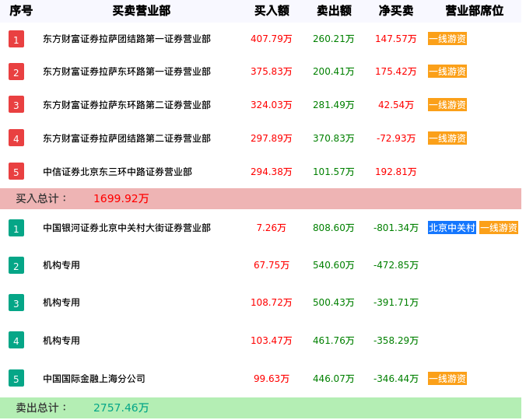
Task: Click 机构专用 with net -391.71万
Action: pyautogui.click(x=61, y=303)
